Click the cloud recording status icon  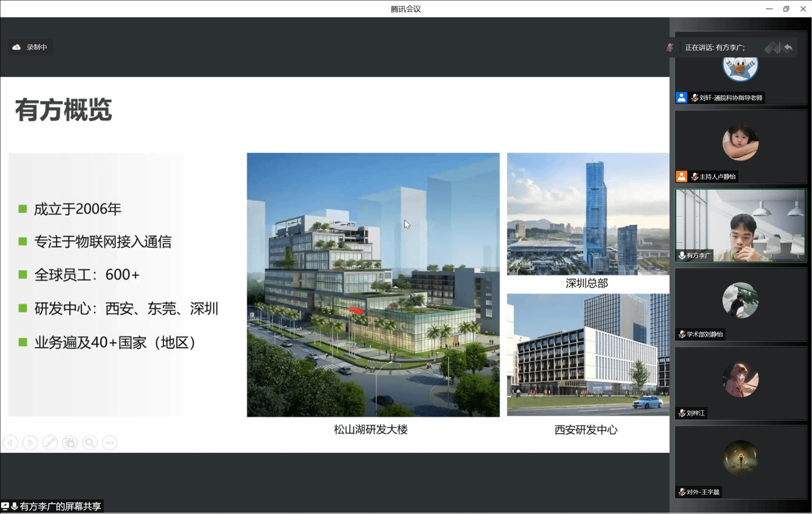17,47
